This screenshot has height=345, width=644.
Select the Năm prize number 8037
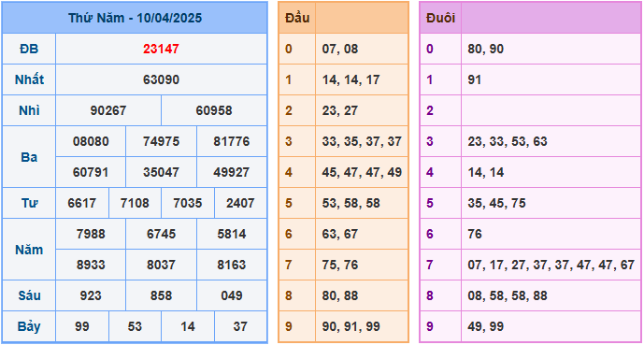161,265
